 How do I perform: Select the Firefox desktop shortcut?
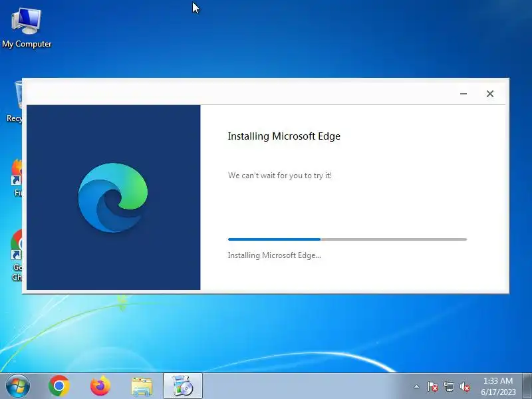coord(17,177)
